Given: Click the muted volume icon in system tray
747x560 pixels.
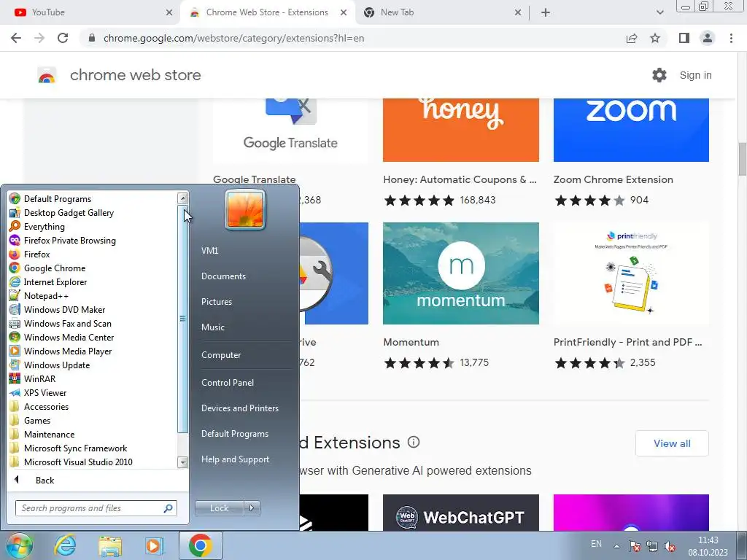Looking at the screenshot, I should click(670, 545).
